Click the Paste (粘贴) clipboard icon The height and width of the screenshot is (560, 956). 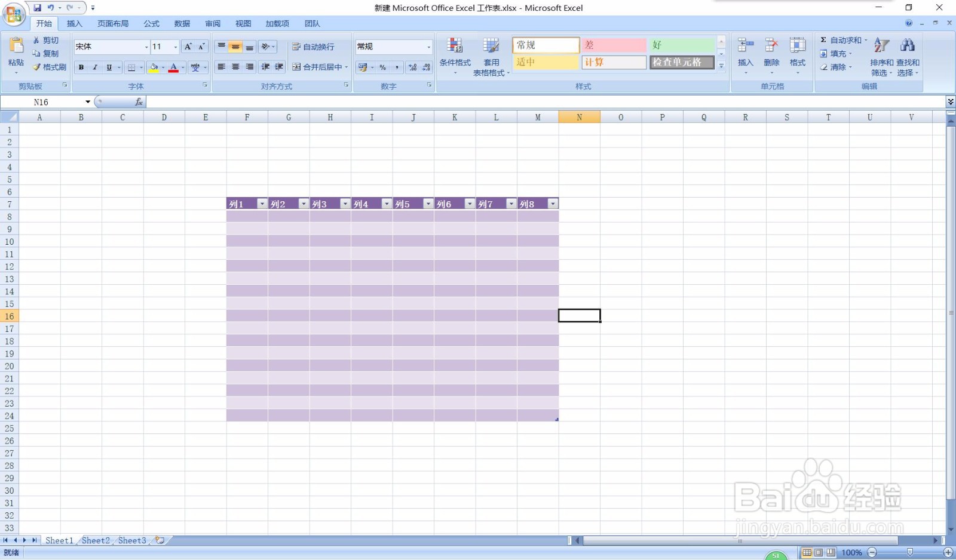[16, 45]
